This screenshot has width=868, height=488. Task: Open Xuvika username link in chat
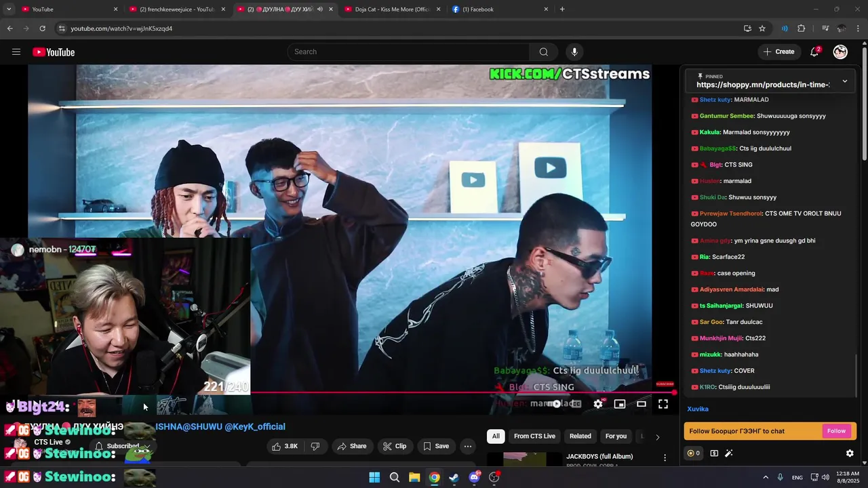point(698,409)
